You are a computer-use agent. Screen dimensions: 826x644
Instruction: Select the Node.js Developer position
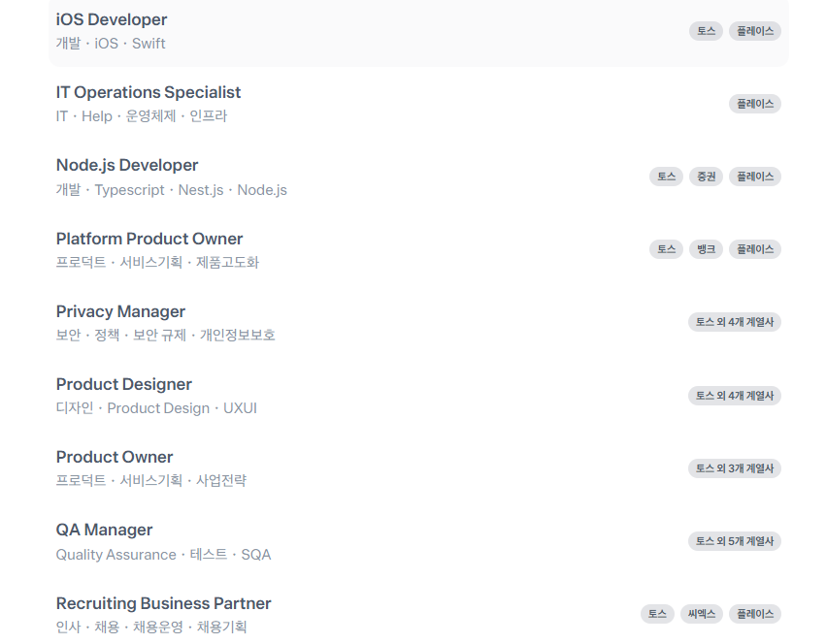418,177
